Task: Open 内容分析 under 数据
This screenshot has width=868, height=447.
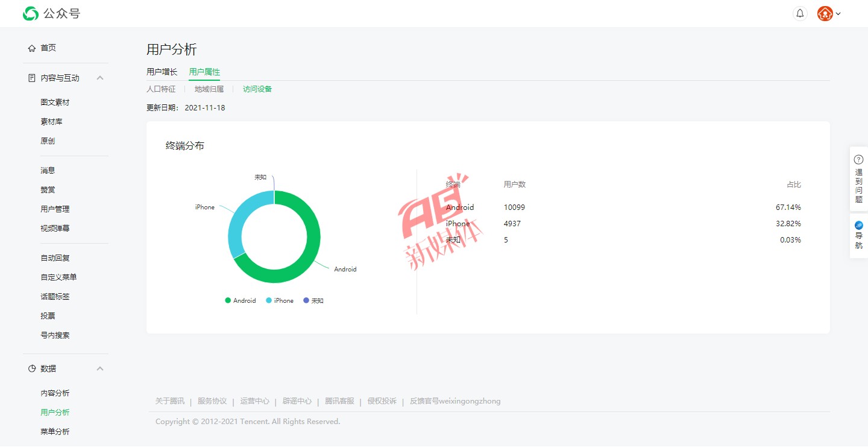Action: point(55,393)
